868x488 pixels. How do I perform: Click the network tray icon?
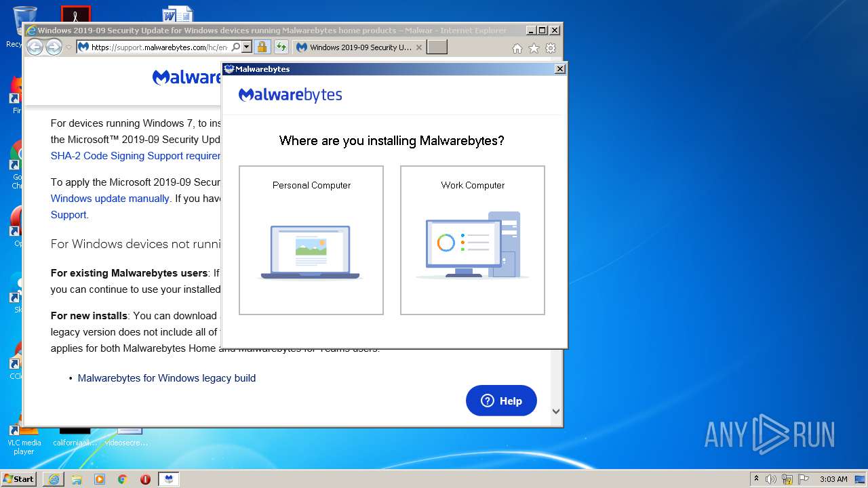point(787,479)
